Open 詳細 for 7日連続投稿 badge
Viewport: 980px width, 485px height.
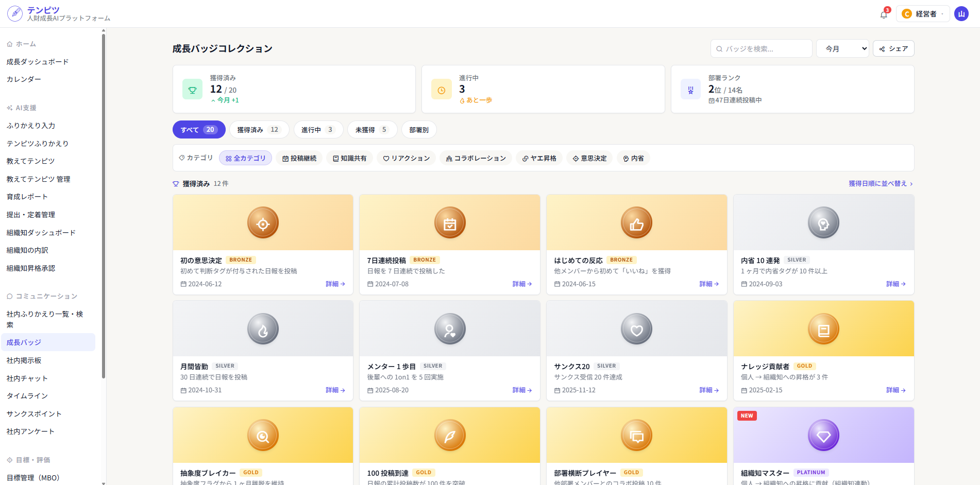click(x=522, y=284)
